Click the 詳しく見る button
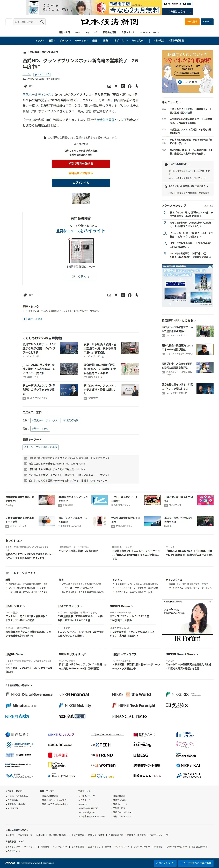The image size is (219, 868). pos(81,277)
